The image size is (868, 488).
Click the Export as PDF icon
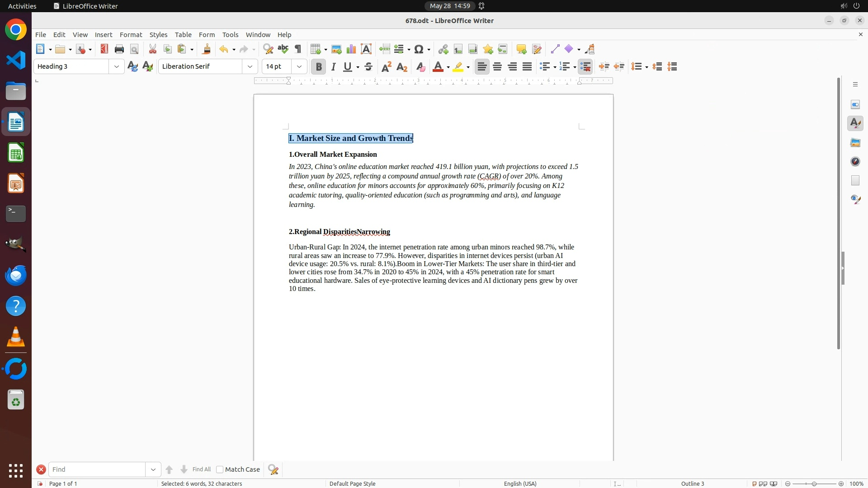(104, 49)
